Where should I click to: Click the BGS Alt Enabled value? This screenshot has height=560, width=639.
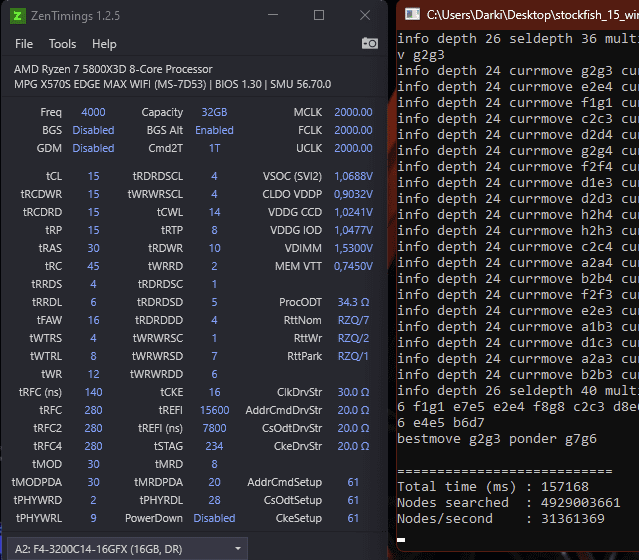pos(214,130)
